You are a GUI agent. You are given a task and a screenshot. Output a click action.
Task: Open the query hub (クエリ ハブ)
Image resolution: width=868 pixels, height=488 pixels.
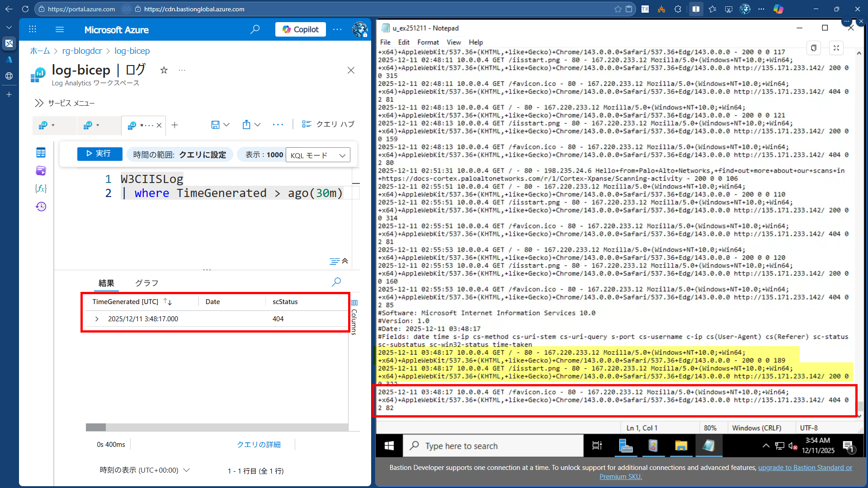(328, 124)
